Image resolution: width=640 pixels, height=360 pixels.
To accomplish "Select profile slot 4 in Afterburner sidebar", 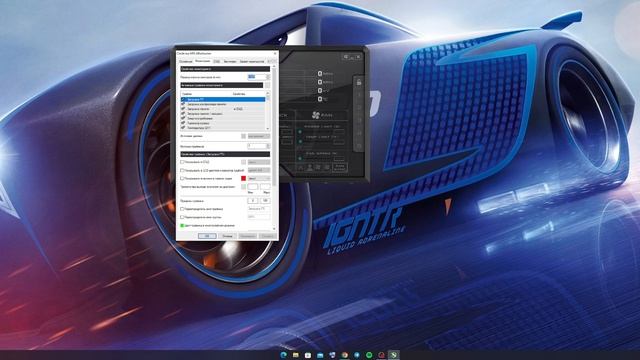I will coord(359,133).
